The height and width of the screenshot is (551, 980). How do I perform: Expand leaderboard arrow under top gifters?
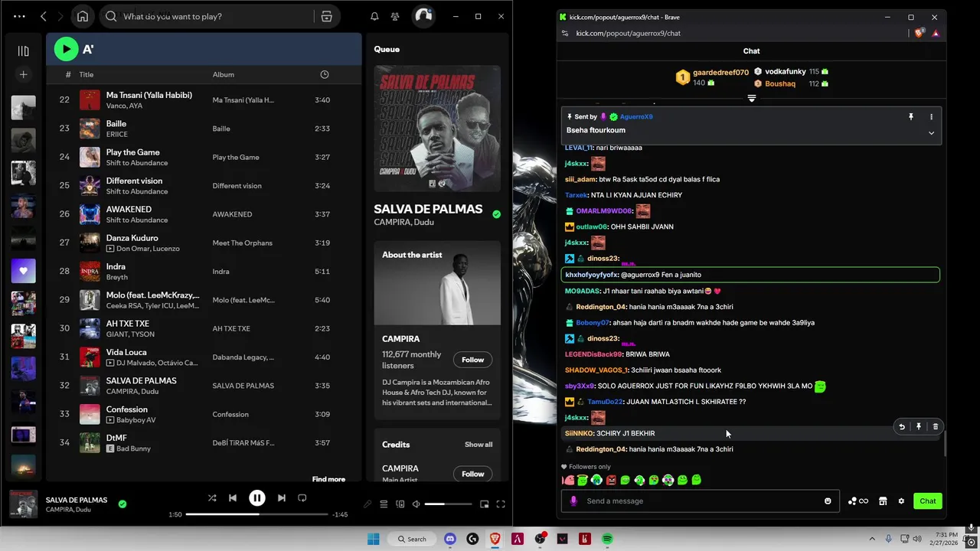point(752,99)
